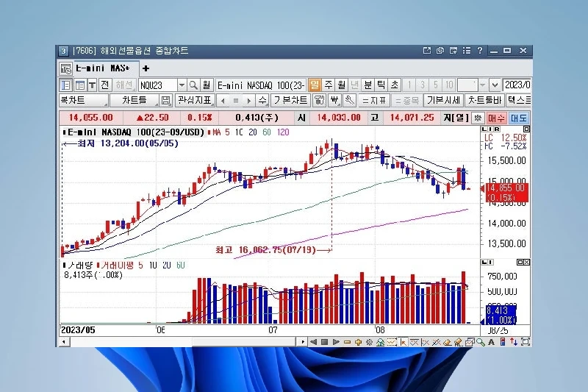This screenshot has height=392, width=588.
Task: Click the red 매수 buy button
Action: [x=497, y=117]
